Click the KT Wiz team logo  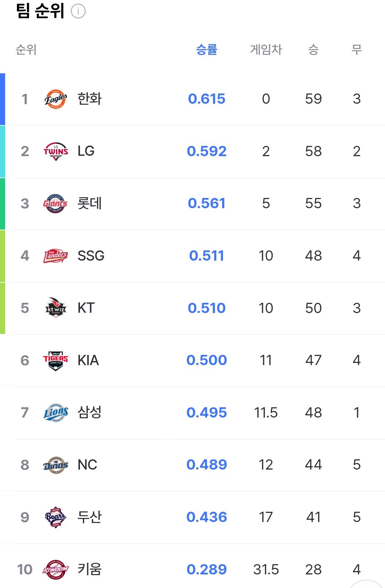56,308
